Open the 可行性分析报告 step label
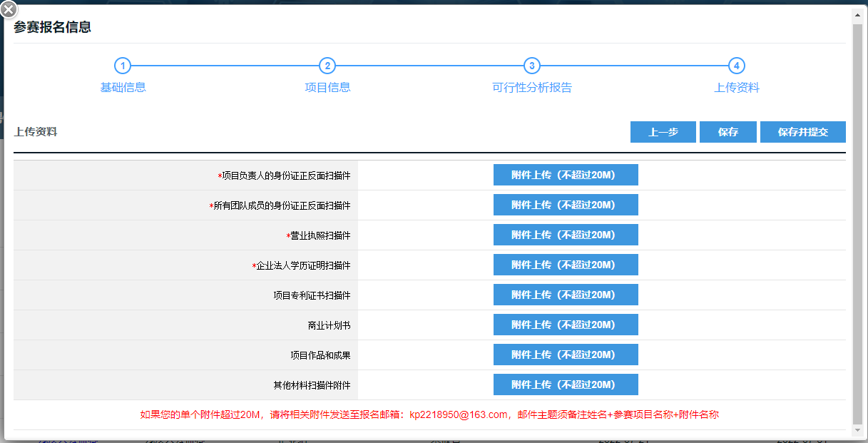Screen dimensions: 868x443 (x=532, y=88)
